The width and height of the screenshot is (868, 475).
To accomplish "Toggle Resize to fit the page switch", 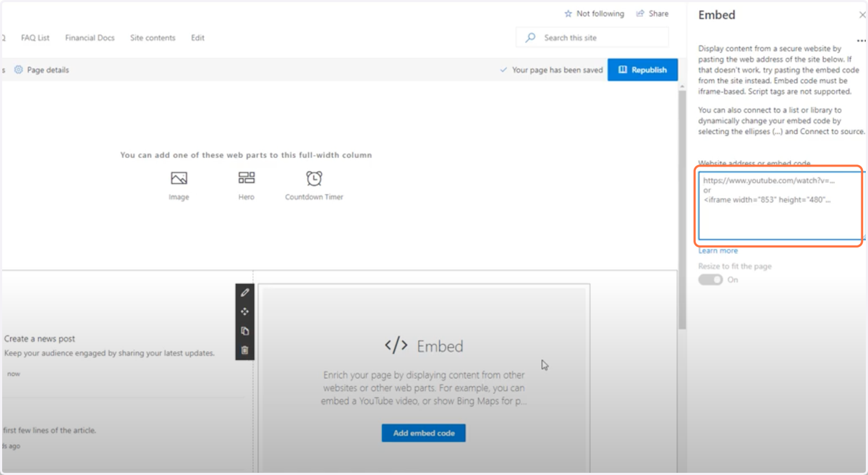I will pyautogui.click(x=710, y=279).
